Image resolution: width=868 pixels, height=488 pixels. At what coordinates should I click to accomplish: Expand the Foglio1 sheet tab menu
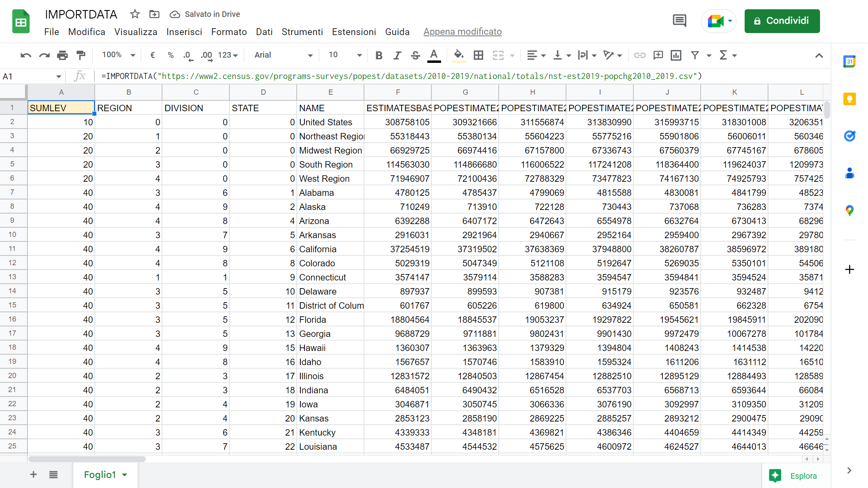point(125,475)
